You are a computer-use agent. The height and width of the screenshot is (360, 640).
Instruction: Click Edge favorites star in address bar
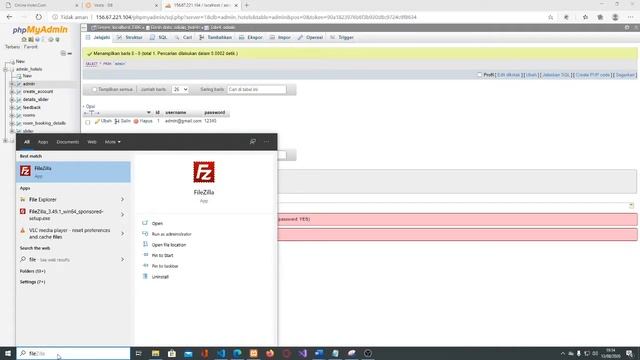pos(550,17)
